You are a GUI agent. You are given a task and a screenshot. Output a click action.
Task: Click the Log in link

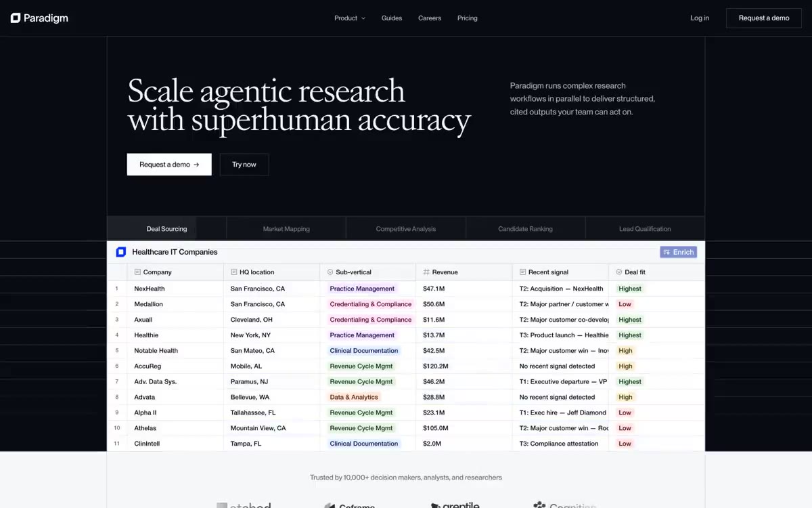point(700,18)
